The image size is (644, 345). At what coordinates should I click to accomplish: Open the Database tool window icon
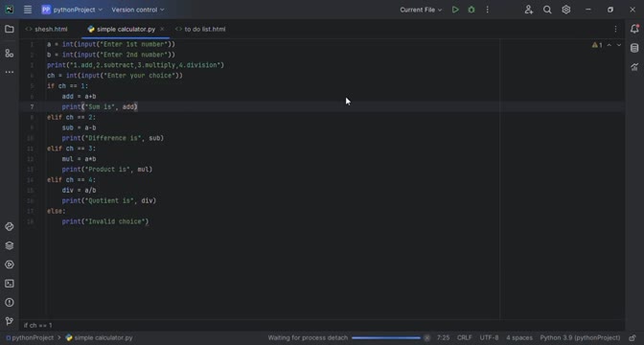(634, 48)
